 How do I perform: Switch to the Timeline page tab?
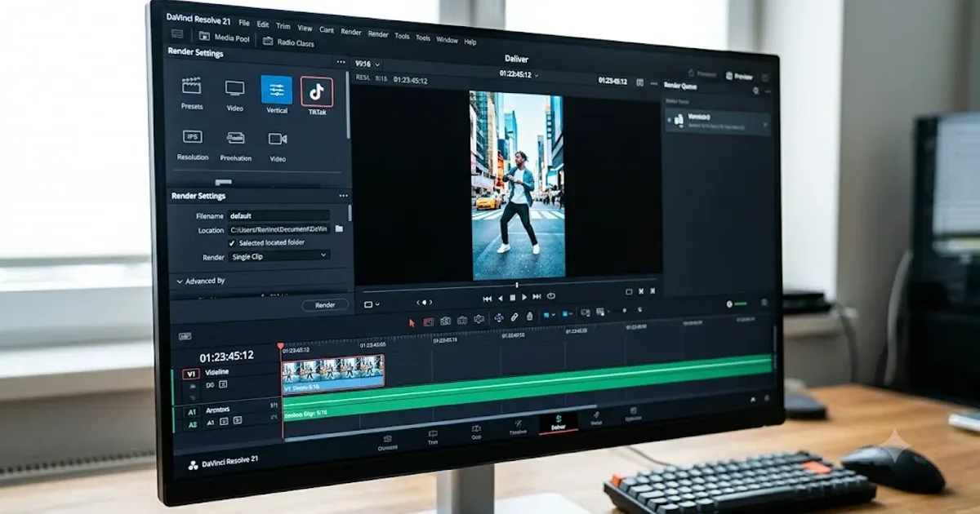[519, 427]
